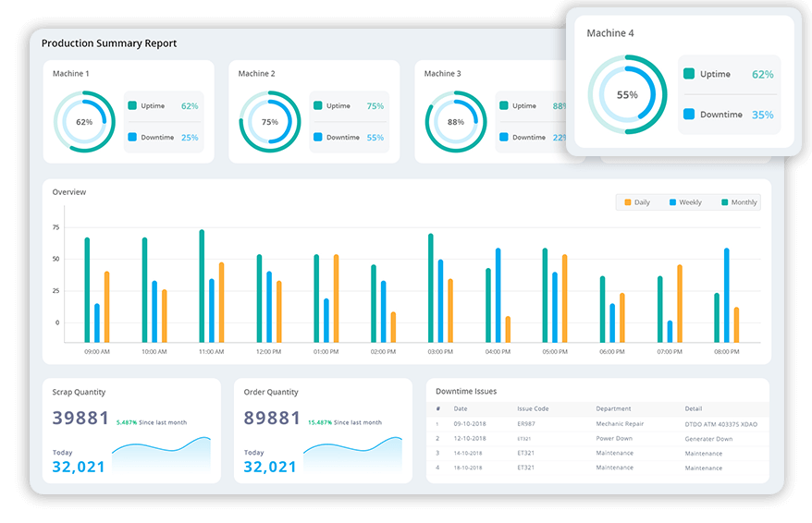Click the Production Summary Report title
This screenshot has height=523, width=812.
pos(109,43)
